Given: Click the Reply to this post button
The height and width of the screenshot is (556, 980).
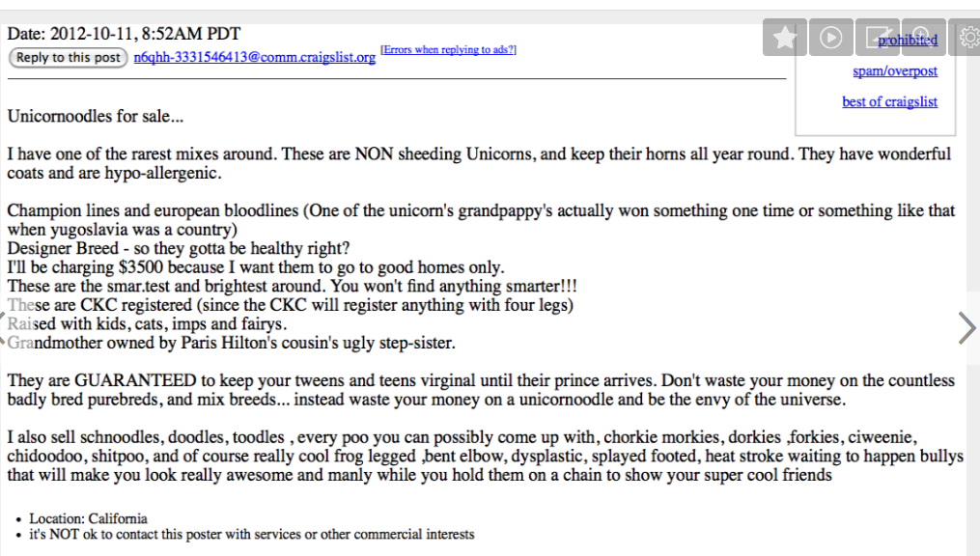Looking at the screenshot, I should (x=69, y=58).
